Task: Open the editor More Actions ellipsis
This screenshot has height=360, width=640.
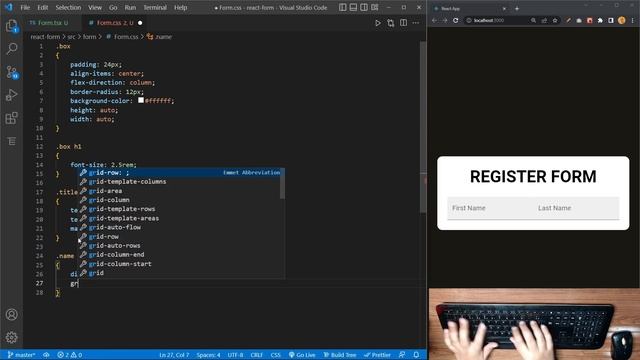Action: pos(416,23)
